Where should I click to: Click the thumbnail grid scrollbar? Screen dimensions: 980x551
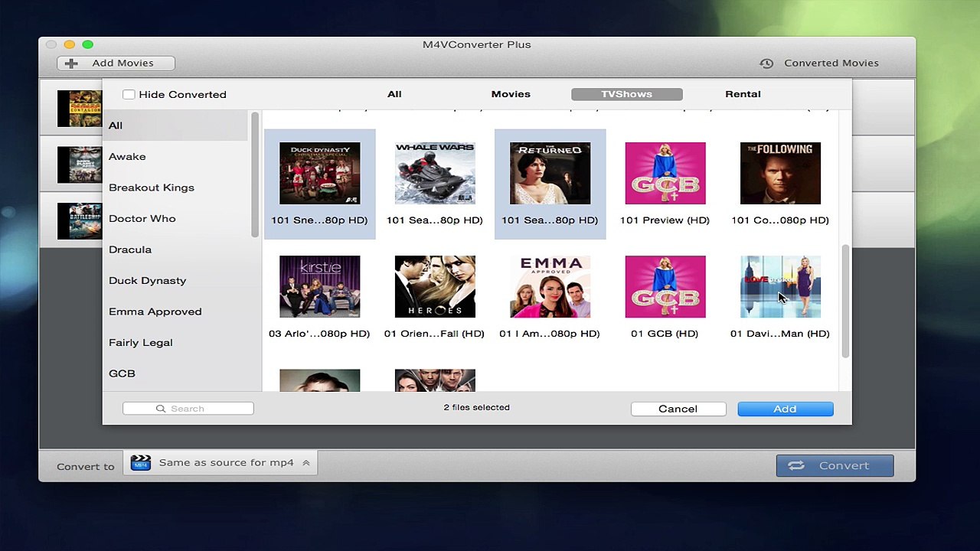click(x=845, y=300)
